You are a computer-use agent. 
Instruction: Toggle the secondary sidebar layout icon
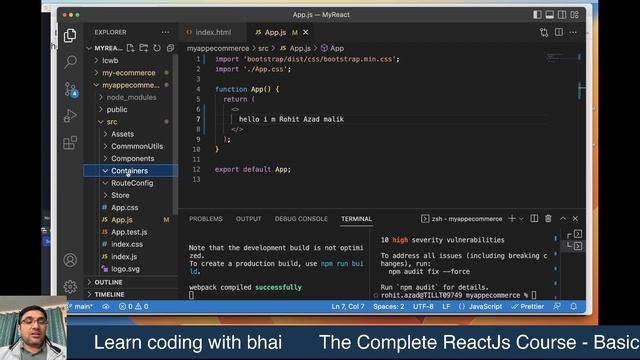point(562,15)
